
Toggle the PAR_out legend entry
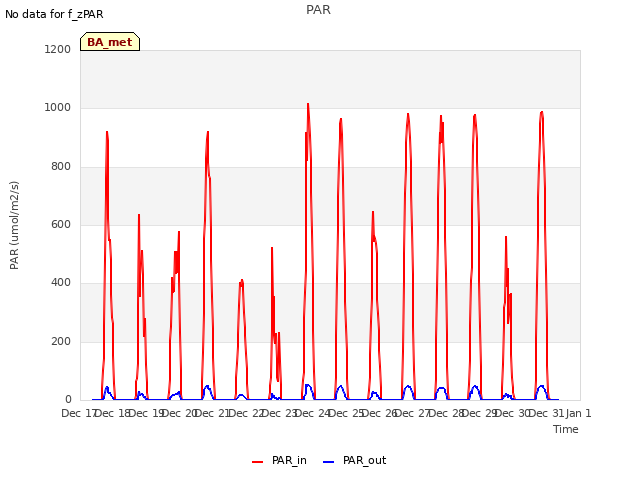354,460
